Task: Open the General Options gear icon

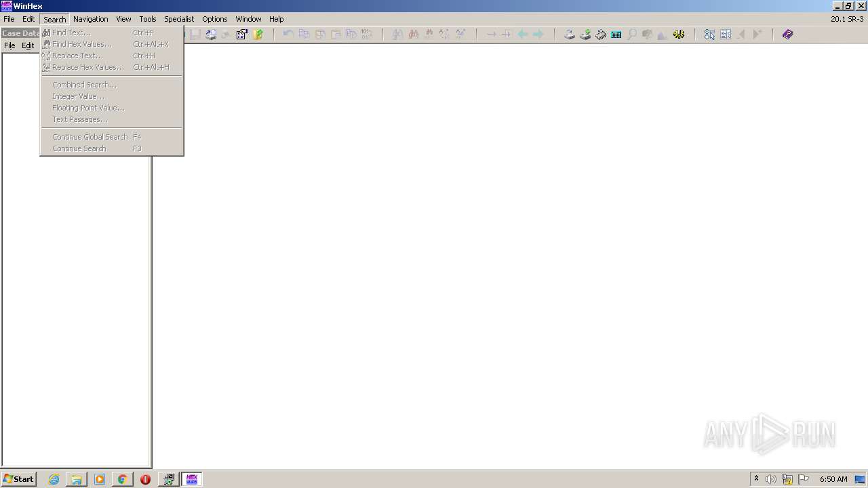Action: point(679,34)
